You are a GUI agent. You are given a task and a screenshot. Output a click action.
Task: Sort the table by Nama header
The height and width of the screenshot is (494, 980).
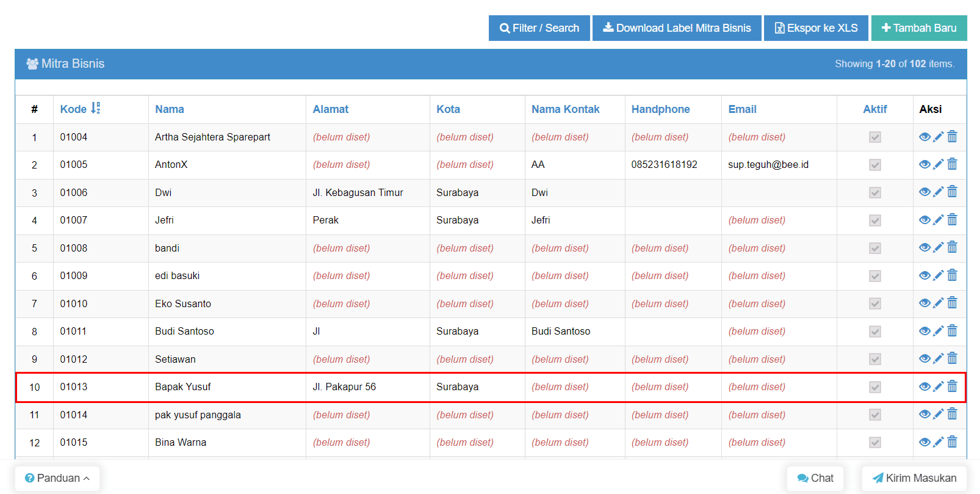[169, 109]
